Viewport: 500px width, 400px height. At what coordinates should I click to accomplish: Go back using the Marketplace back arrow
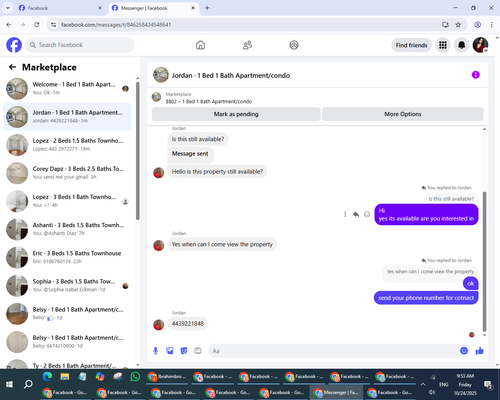12,67
